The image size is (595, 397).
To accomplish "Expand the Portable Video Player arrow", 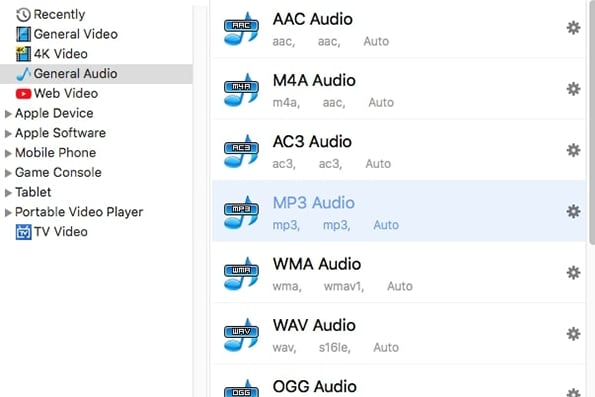I will click(x=8, y=213).
